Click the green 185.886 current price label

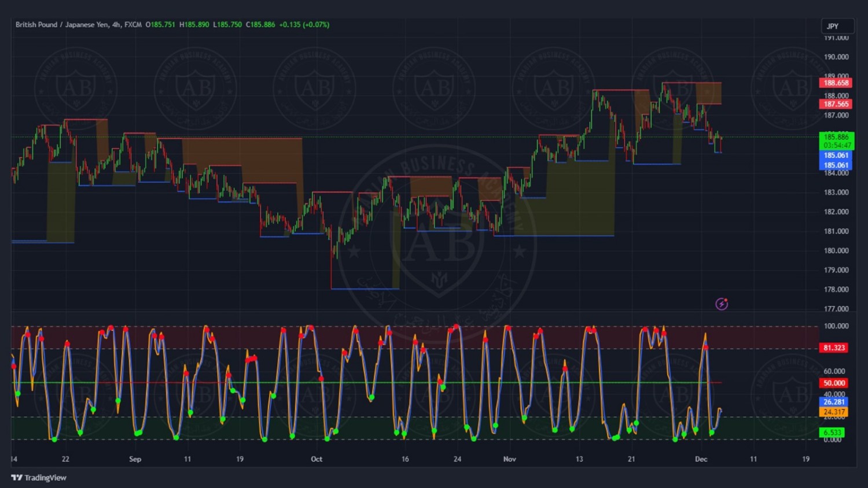pos(836,137)
